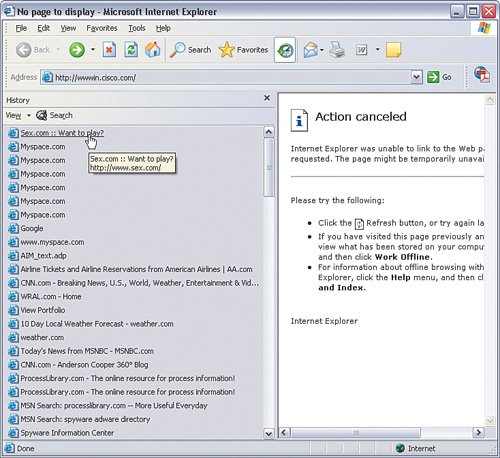Image resolution: width=500 pixels, height=458 pixels.
Task: Click the Adobe PDF toolbar icon
Action: coord(482,74)
